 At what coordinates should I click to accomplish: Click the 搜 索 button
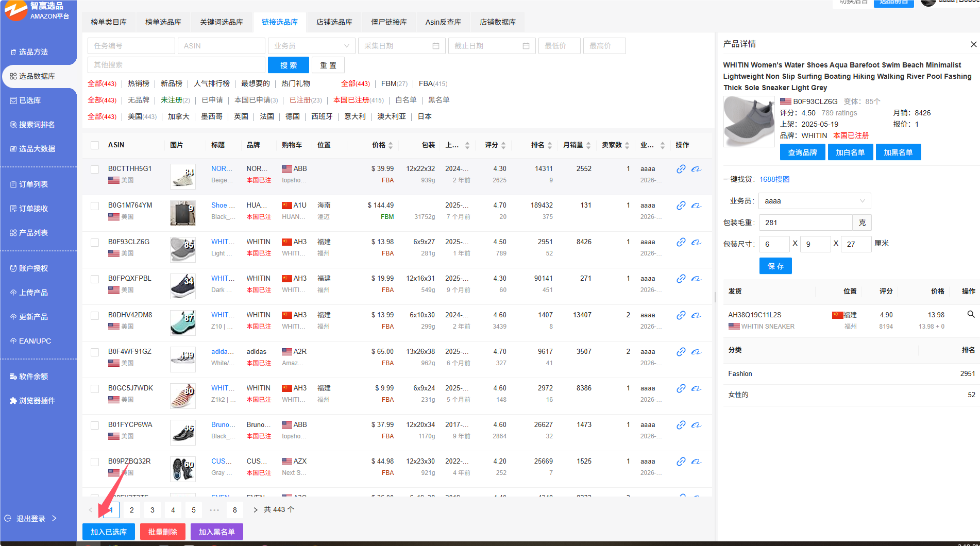pos(289,65)
